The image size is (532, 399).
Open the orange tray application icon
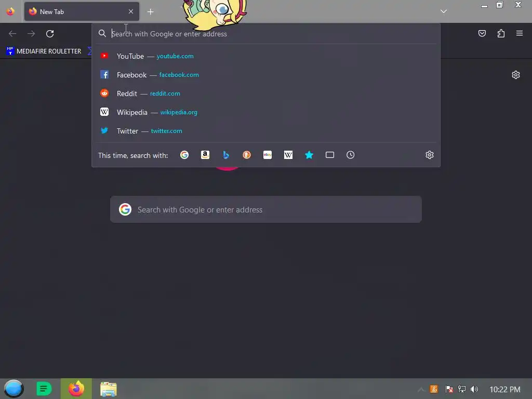(434, 389)
